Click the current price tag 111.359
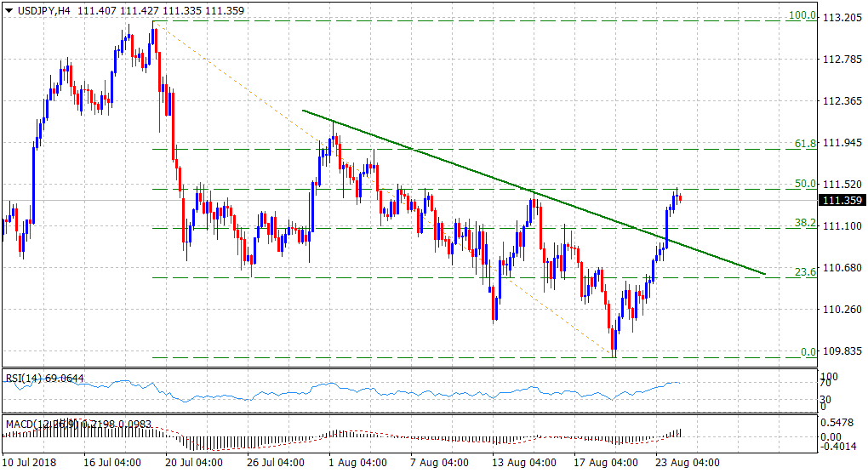The width and height of the screenshot is (868, 473). point(842,201)
